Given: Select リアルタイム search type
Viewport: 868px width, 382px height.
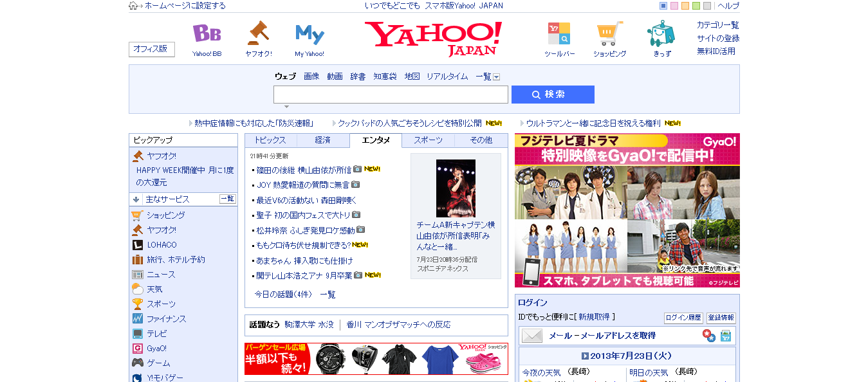Looking at the screenshot, I should click(x=447, y=77).
